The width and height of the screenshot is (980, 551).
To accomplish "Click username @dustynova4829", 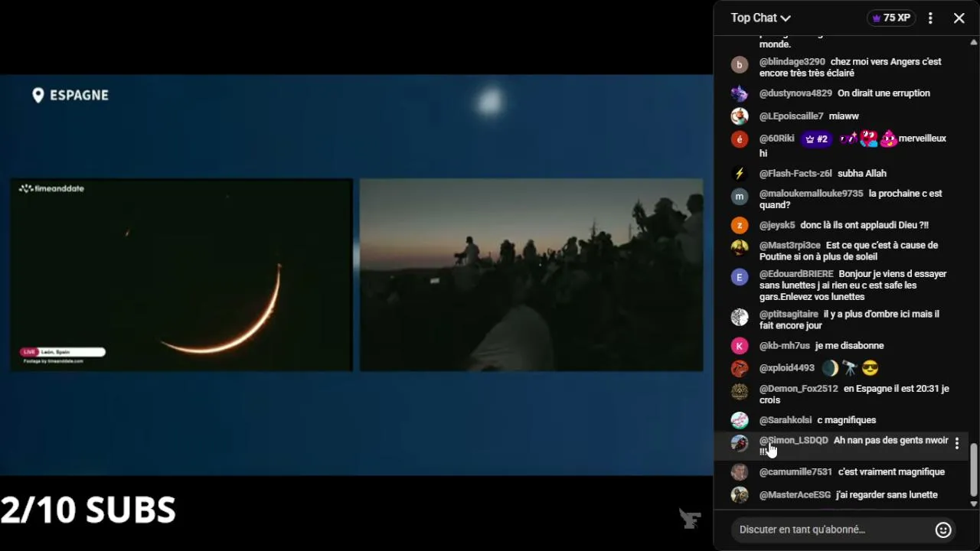I will pos(795,93).
